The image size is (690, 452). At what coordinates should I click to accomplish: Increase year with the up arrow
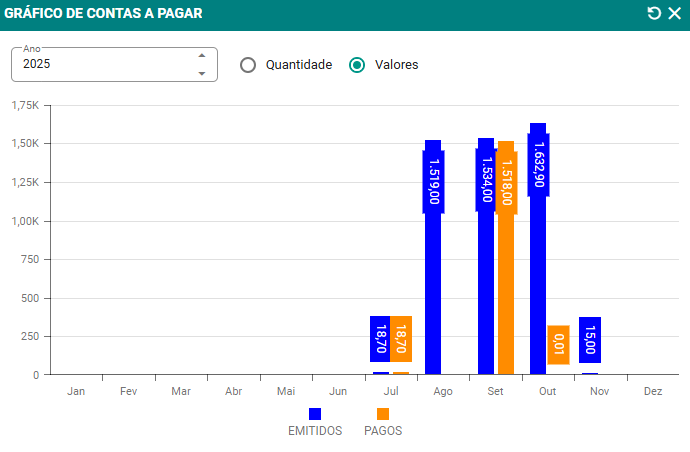point(201,55)
